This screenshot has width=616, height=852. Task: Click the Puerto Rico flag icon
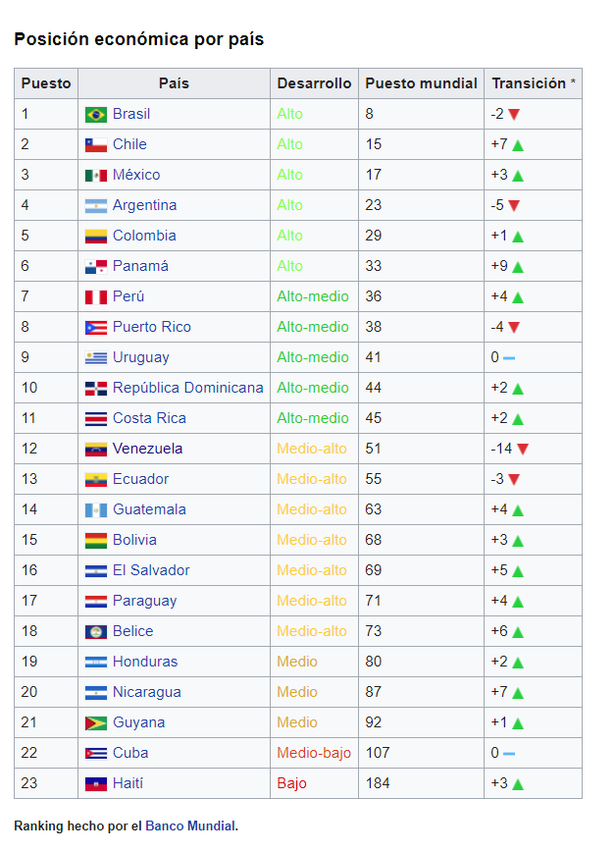(95, 328)
